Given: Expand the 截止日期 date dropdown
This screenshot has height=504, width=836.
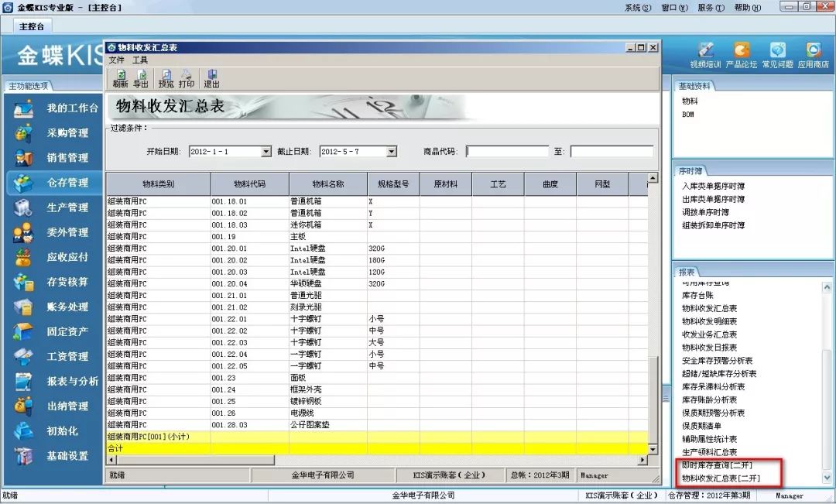Looking at the screenshot, I should tap(392, 152).
